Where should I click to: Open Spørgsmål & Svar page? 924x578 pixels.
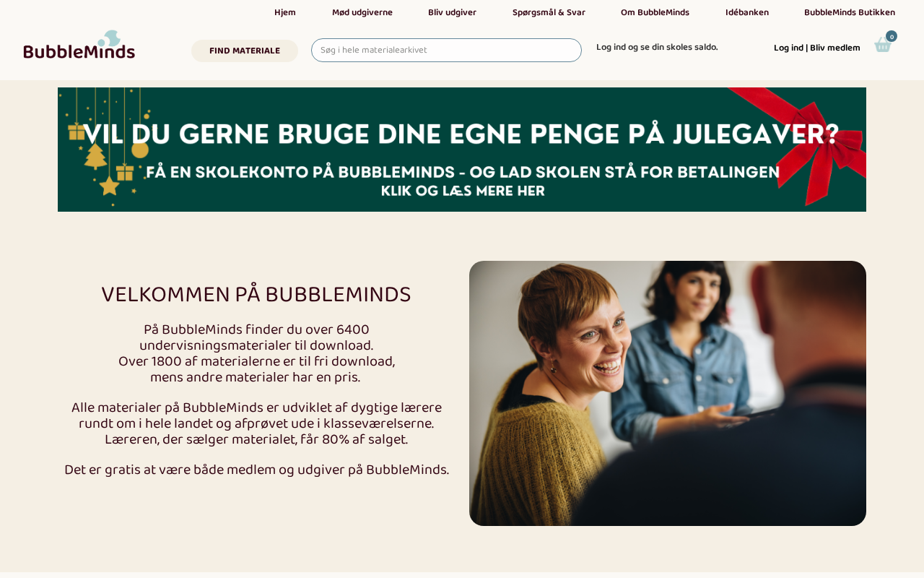[549, 12]
